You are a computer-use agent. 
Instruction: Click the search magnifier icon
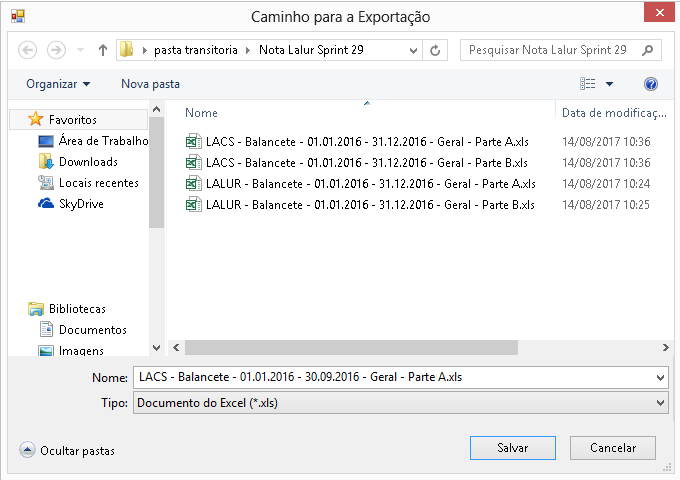point(648,50)
